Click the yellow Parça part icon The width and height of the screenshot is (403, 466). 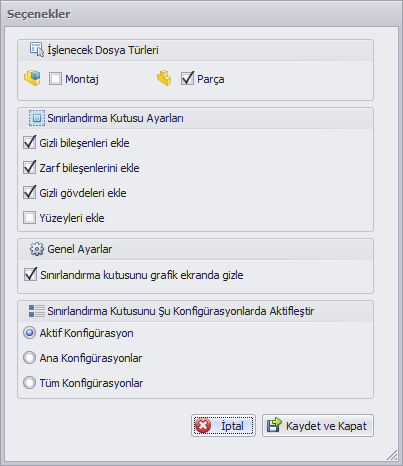tap(164, 78)
